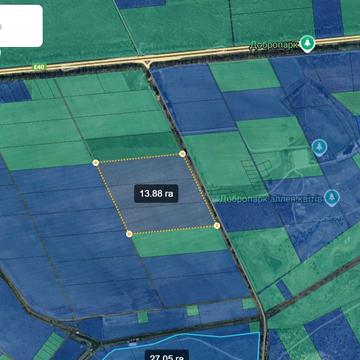Select the 27.05 га area label
The height and width of the screenshot is (360, 360).
167,356
